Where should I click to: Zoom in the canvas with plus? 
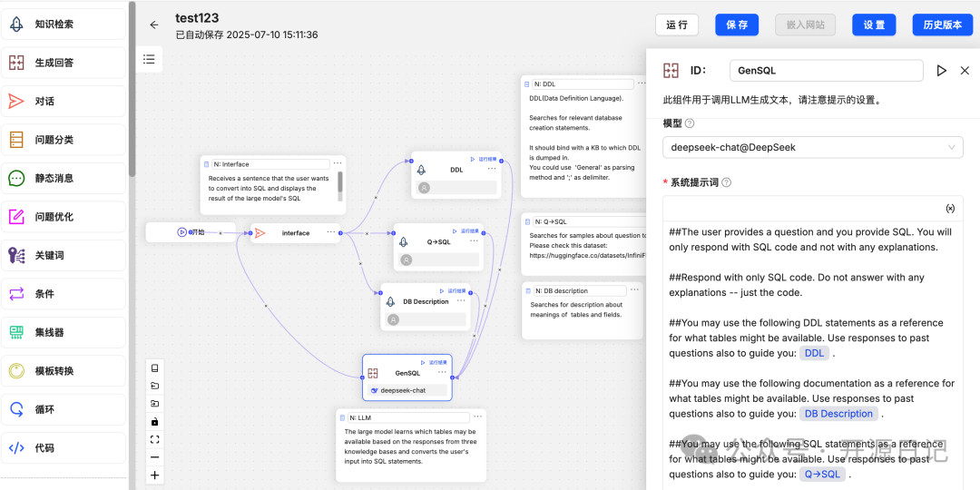(155, 475)
